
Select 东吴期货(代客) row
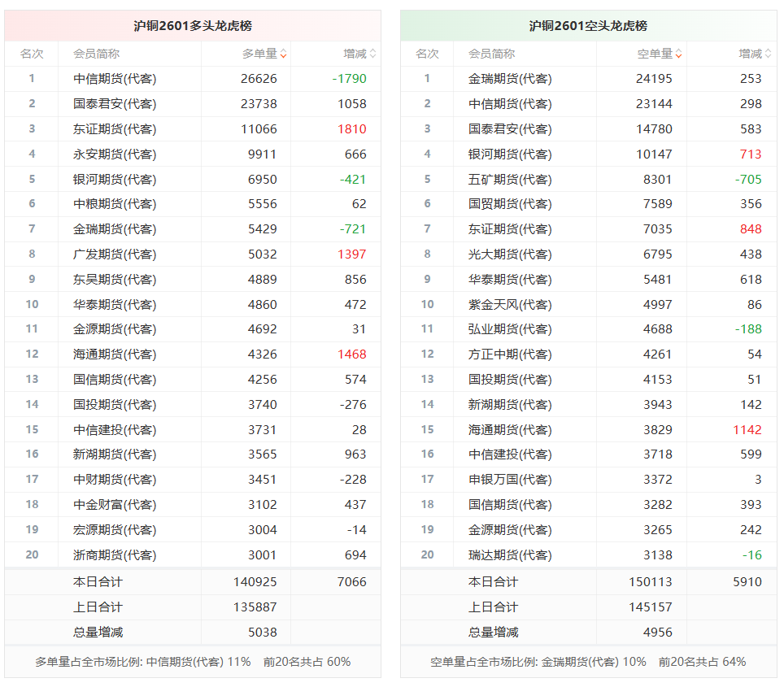[x=193, y=280]
